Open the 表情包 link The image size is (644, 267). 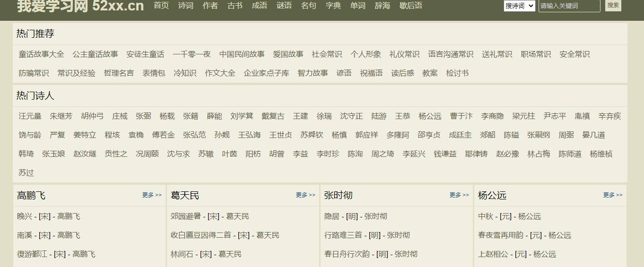tap(154, 73)
